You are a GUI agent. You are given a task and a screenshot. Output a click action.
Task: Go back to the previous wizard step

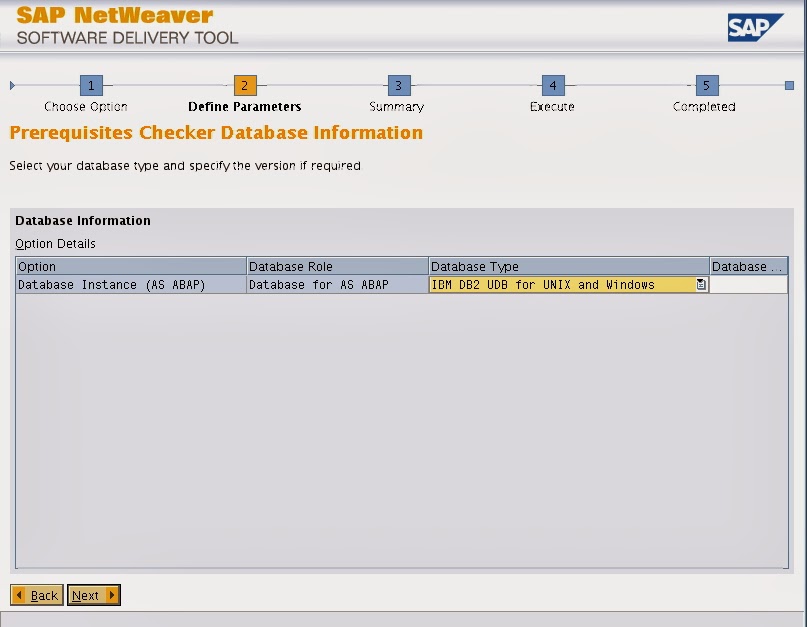(37, 595)
